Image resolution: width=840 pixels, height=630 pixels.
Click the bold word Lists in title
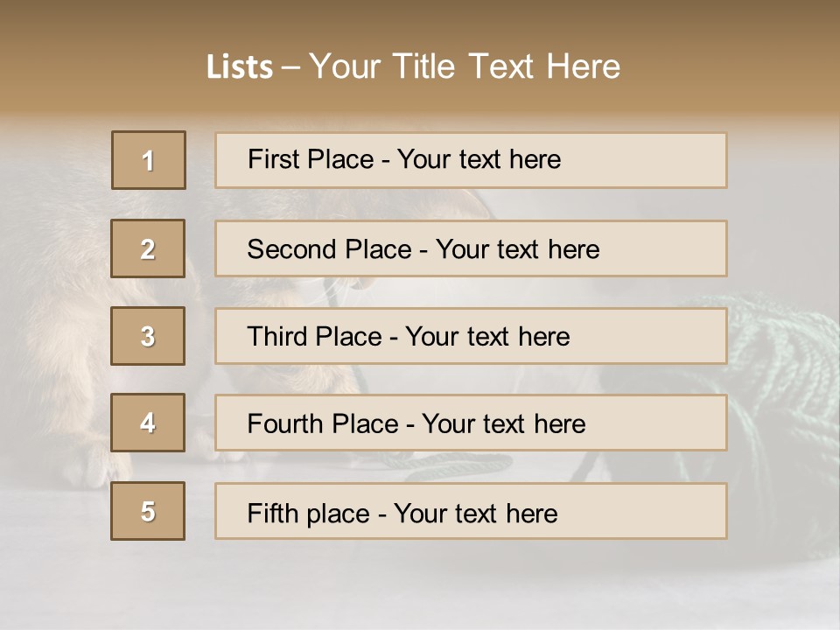click(240, 67)
